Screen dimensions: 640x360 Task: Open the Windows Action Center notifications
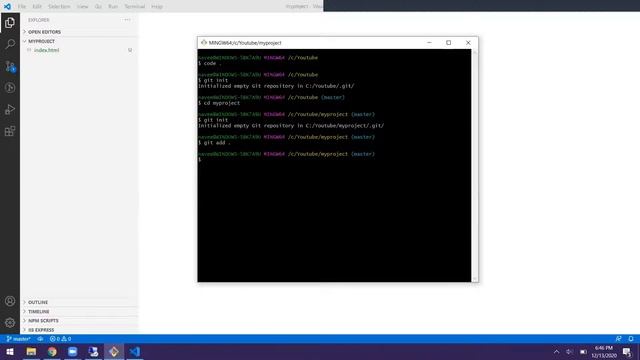click(x=627, y=351)
